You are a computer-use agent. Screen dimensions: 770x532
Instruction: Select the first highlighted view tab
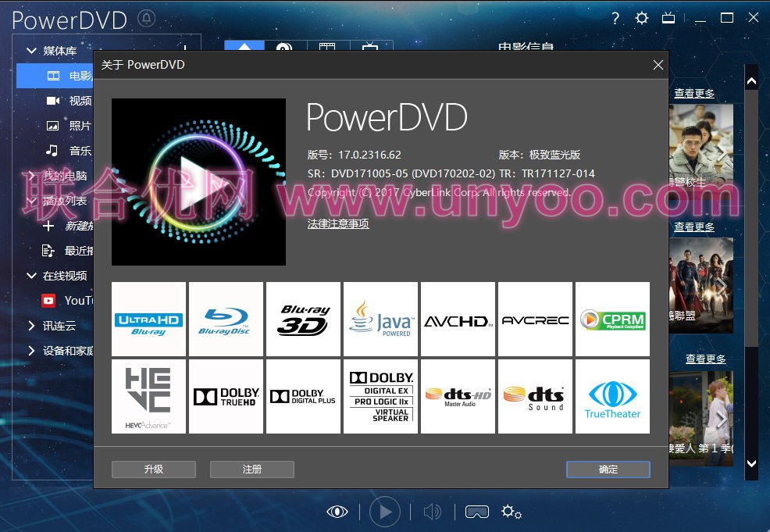pos(244,45)
